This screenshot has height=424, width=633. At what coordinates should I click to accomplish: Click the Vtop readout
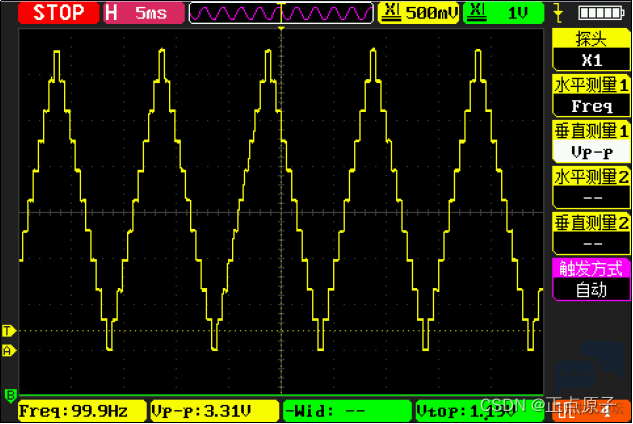pos(480,411)
